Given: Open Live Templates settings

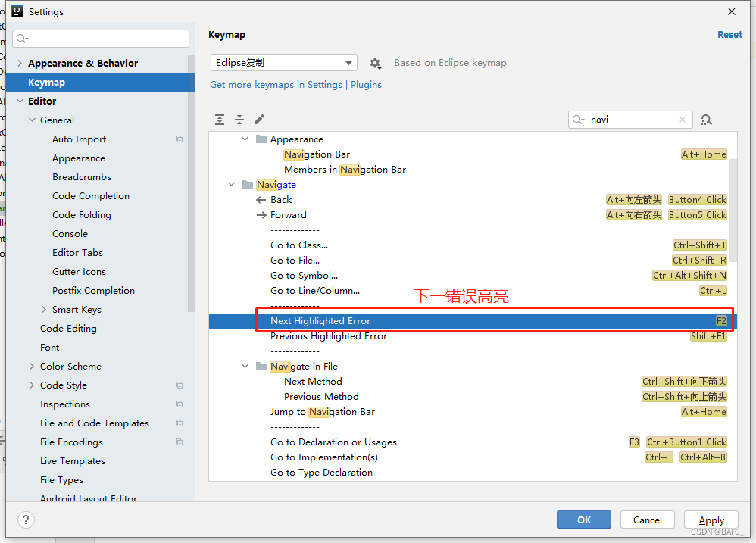Looking at the screenshot, I should pyautogui.click(x=72, y=461).
